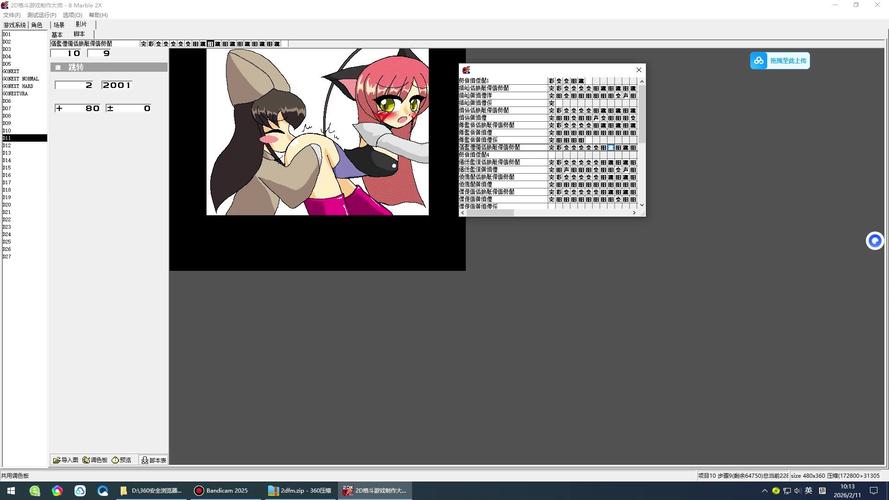The image size is (889, 500).
Task: Click the + field showing 80
Action: (78, 108)
